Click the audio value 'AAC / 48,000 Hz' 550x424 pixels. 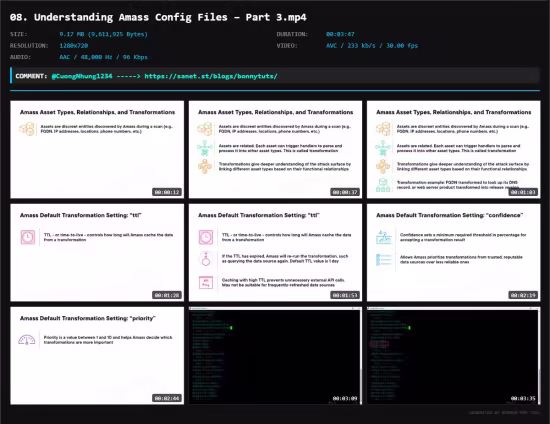coord(86,57)
